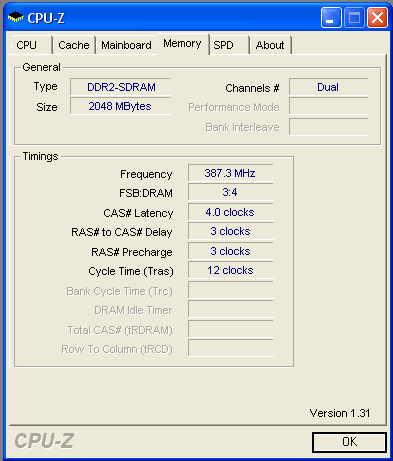The height and width of the screenshot is (461, 393).
Task: Click the memory Type field showing DDR2-SDRAM
Action: pos(121,87)
